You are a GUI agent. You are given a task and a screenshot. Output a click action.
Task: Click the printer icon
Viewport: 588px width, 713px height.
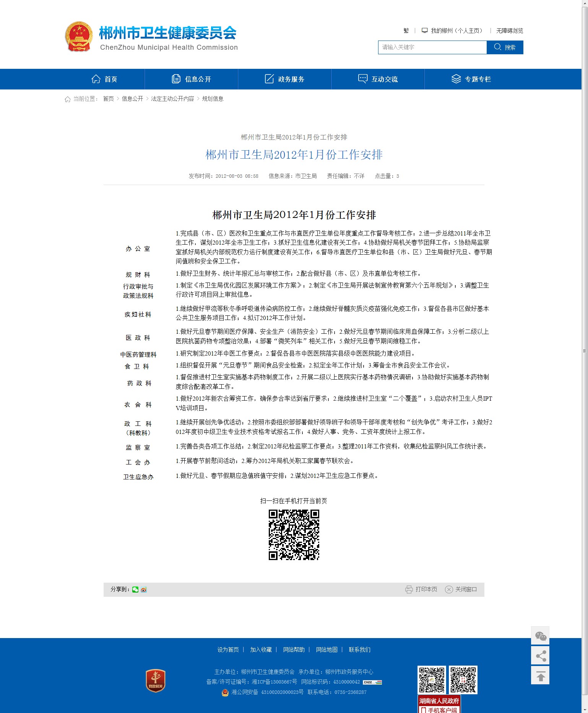click(x=409, y=589)
